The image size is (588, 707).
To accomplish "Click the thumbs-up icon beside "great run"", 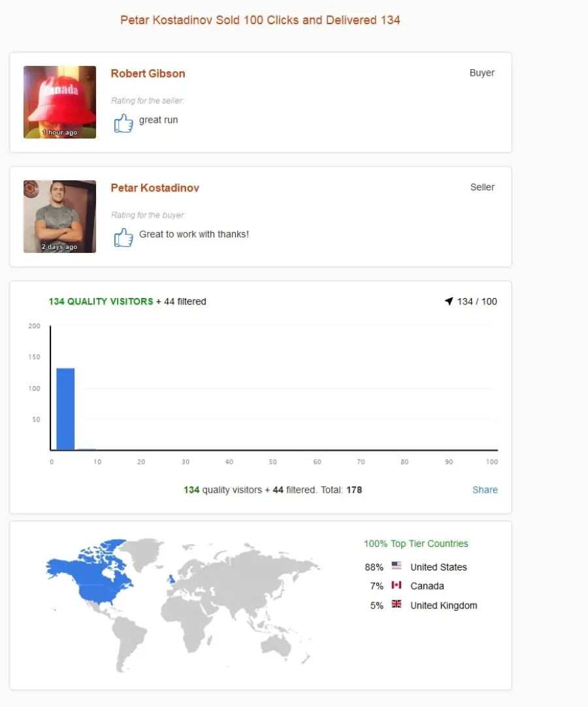I will (123, 123).
